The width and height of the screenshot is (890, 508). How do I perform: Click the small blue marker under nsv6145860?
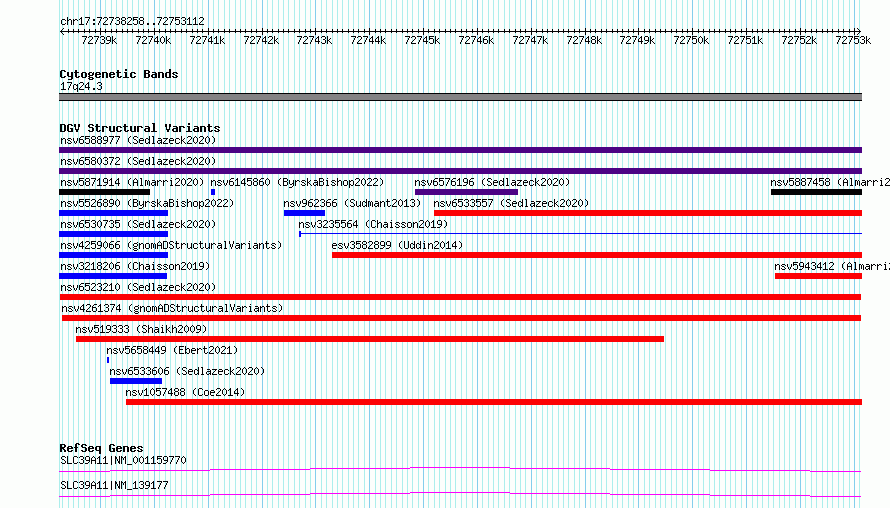pyautogui.click(x=213, y=192)
